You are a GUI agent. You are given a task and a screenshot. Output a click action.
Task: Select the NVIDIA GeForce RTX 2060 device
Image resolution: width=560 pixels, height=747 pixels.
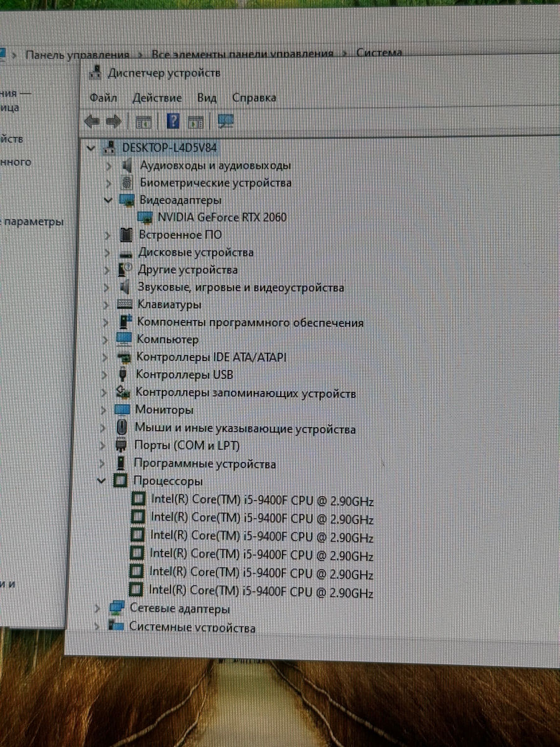[222, 217]
